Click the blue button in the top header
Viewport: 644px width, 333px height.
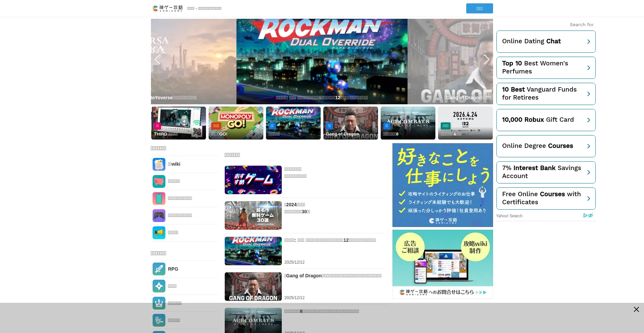(x=479, y=8)
